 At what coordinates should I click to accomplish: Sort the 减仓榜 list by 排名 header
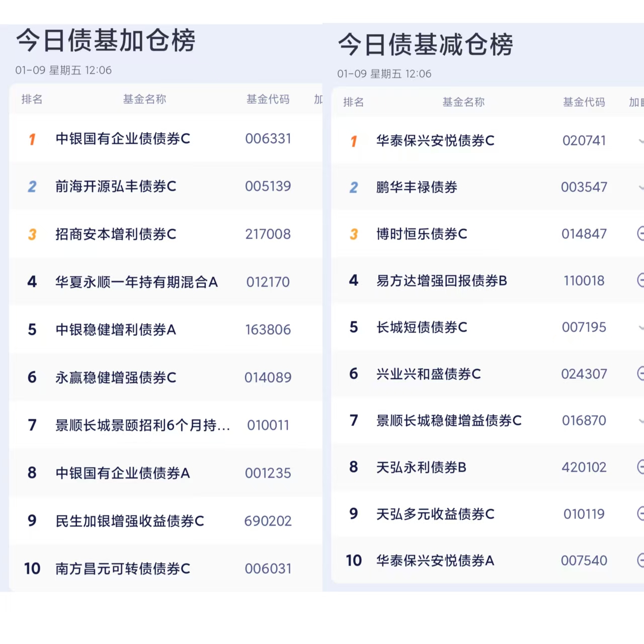coord(353,102)
